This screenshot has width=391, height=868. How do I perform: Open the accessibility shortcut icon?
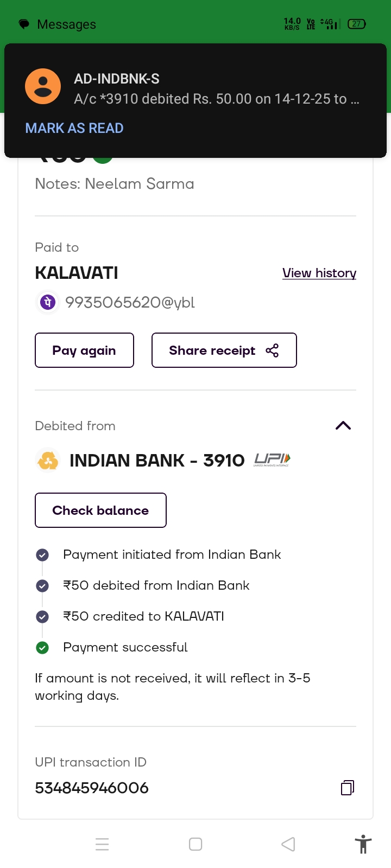(363, 844)
